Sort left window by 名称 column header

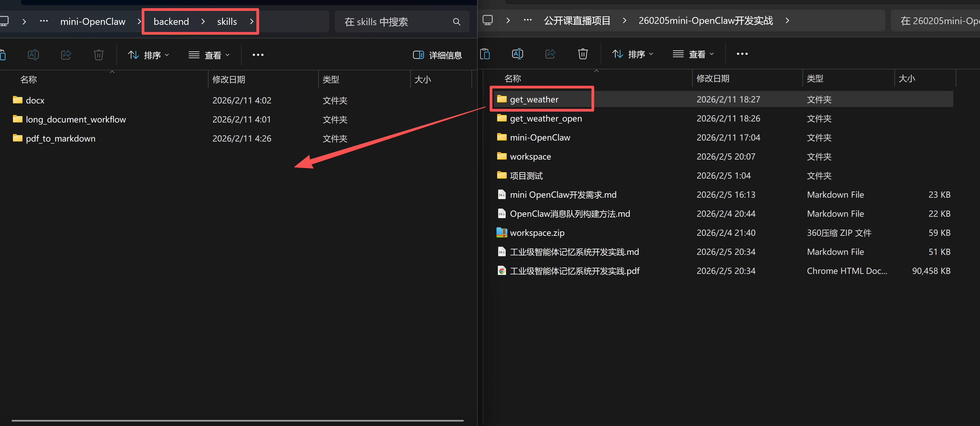[29, 79]
